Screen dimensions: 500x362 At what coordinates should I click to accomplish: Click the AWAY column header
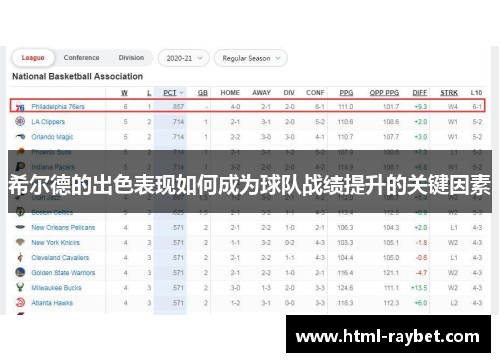pos(261,93)
